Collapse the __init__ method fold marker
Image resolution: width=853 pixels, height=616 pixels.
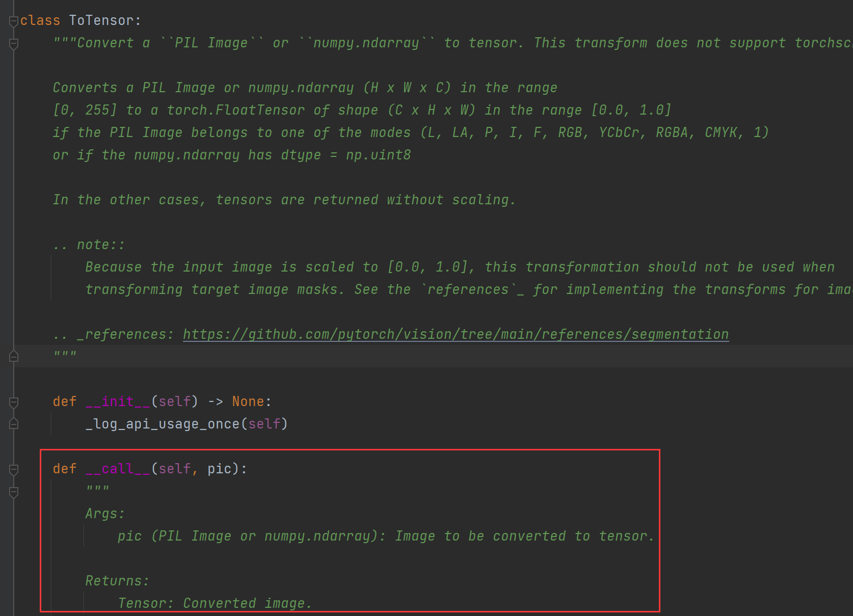pos(14,403)
